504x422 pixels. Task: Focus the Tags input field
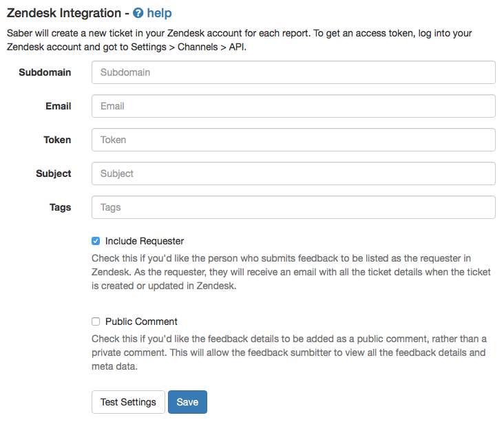[x=293, y=207]
